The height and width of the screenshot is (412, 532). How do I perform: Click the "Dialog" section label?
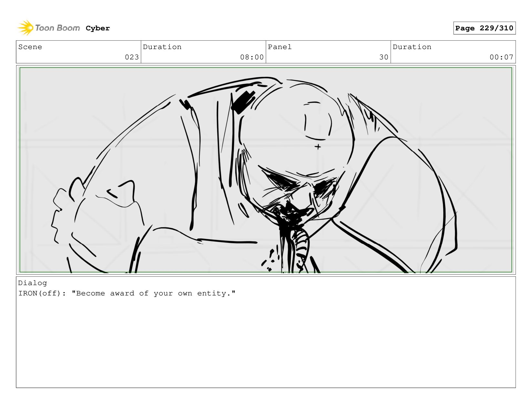tap(33, 283)
